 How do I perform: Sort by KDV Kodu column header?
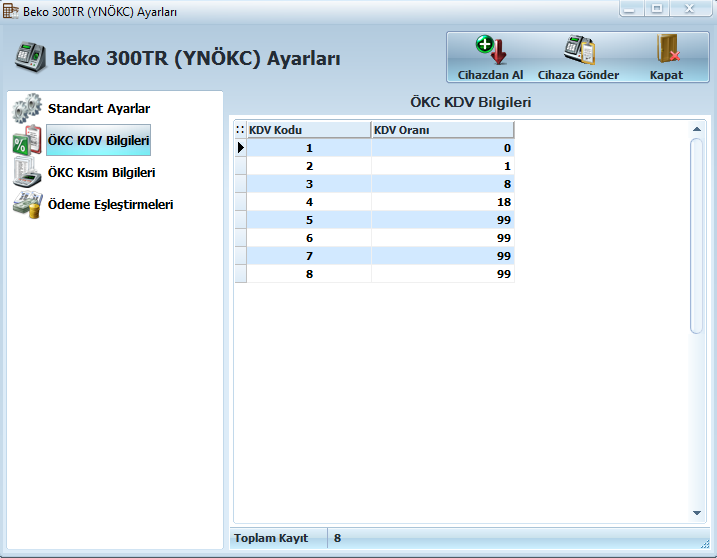(308, 130)
